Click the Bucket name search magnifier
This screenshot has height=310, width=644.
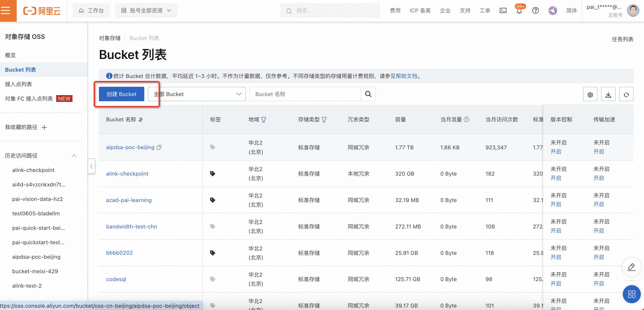[368, 94]
